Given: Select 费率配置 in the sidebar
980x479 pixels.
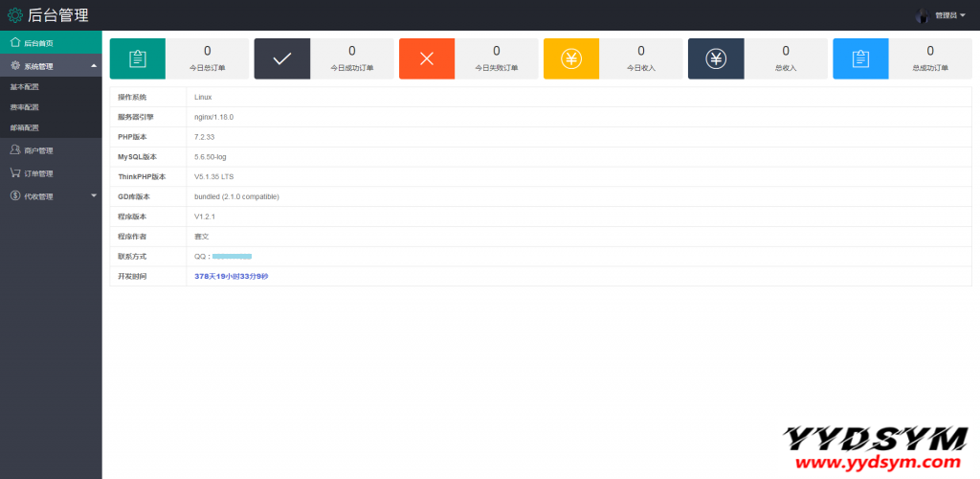Looking at the screenshot, I should (25, 107).
